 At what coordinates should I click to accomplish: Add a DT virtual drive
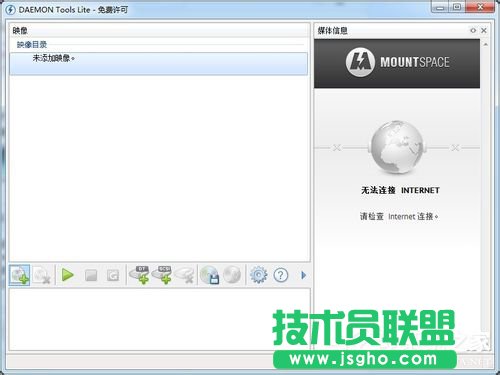[x=140, y=275]
